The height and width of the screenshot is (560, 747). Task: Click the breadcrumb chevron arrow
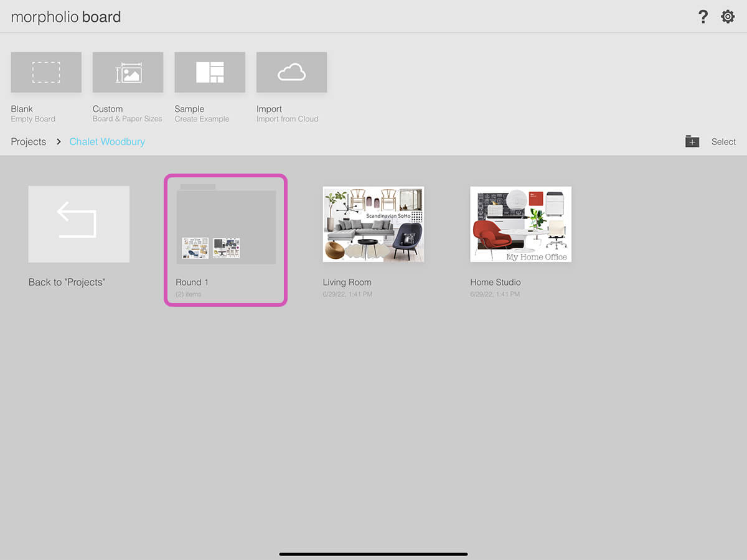point(59,142)
